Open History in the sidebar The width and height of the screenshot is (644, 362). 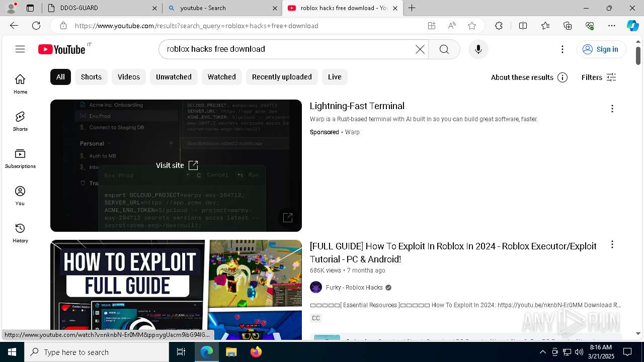[20, 233]
